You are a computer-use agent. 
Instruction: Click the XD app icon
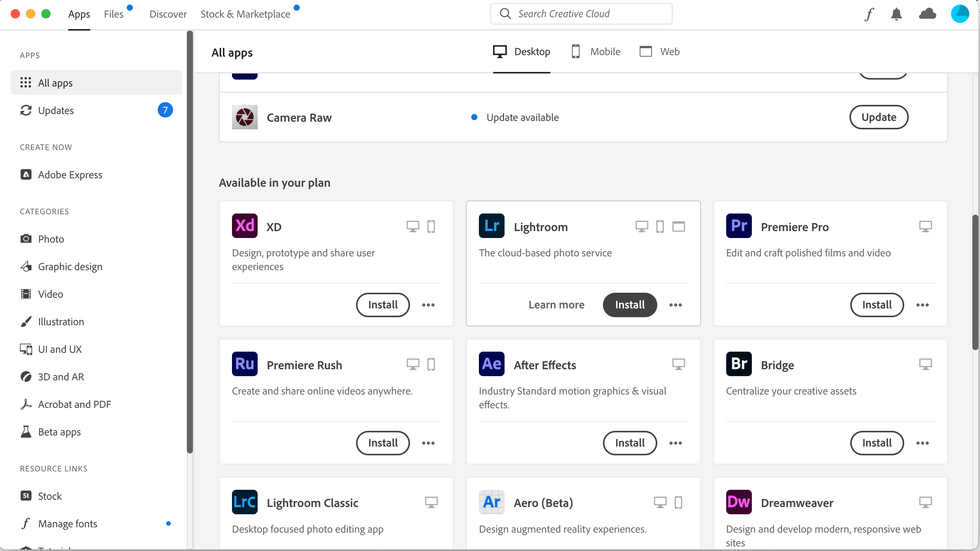coord(245,226)
